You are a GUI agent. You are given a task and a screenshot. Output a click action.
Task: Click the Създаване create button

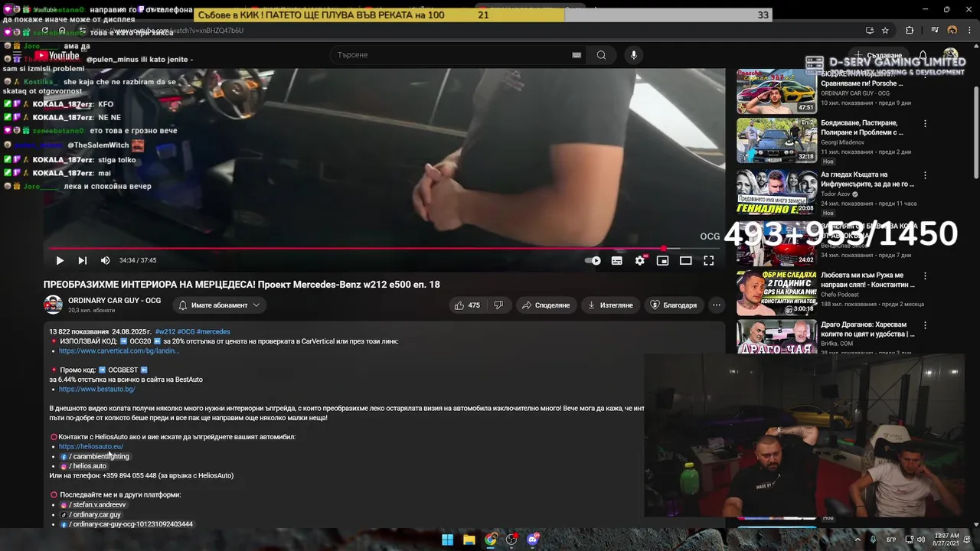[x=877, y=55]
